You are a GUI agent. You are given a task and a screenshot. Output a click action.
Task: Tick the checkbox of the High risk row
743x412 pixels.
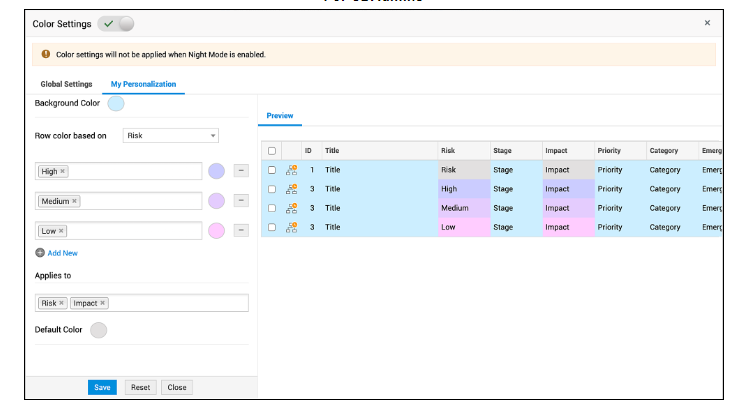tap(272, 189)
